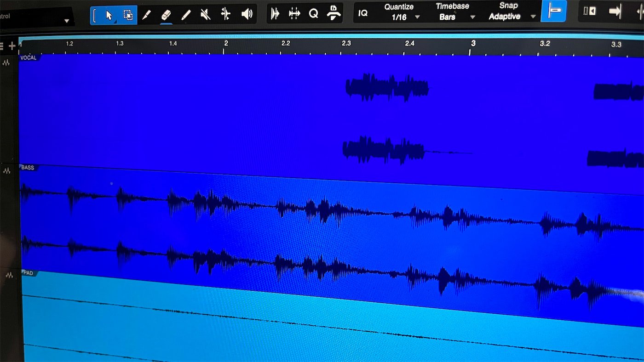Click the BASS track waveform icon
644x362 pixels.
pyautogui.click(x=6, y=171)
